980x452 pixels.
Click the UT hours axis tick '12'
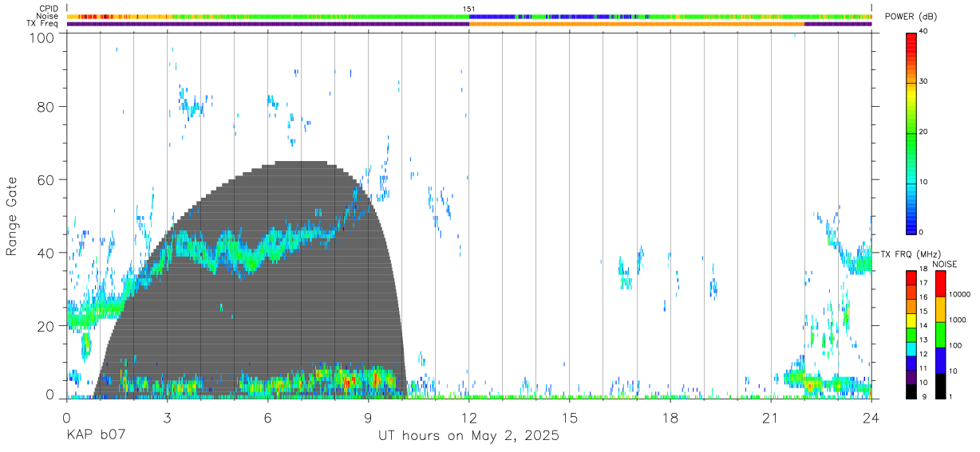[x=469, y=418]
